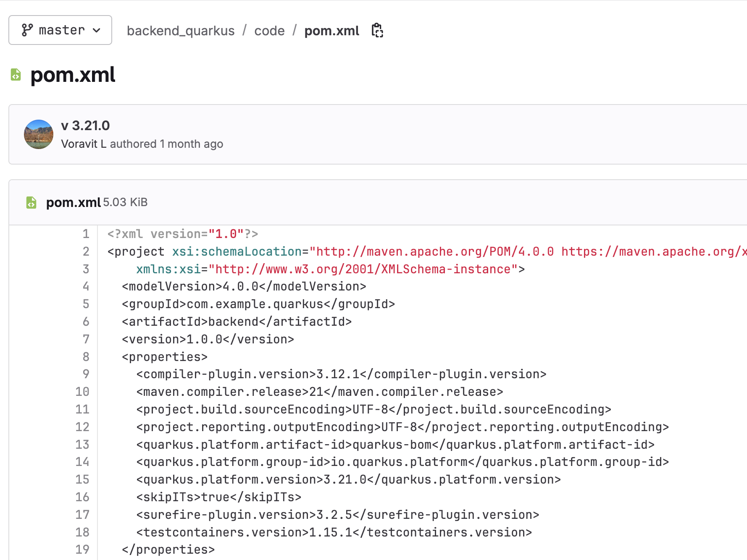747x560 pixels.
Task: Open the v 3.21.0 commit link
Action: click(85, 126)
